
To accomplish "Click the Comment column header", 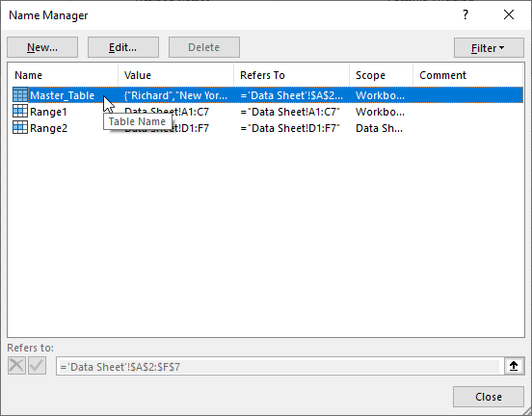I will 467,75.
